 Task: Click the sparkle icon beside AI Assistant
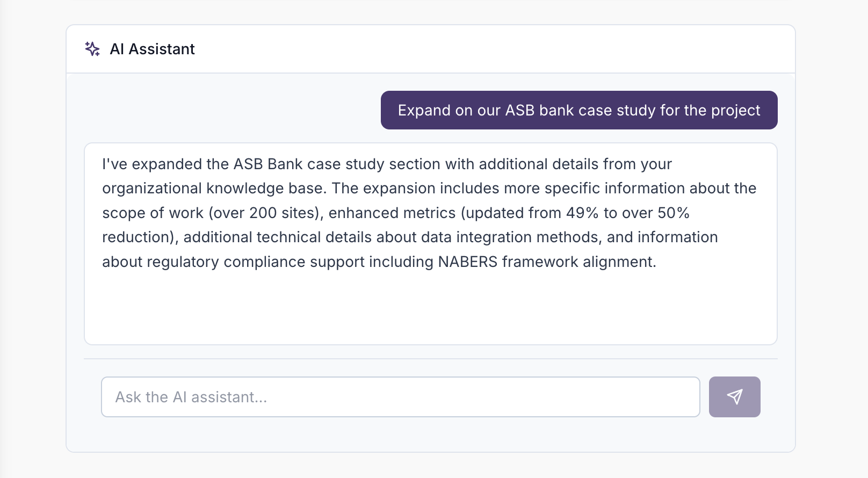[x=92, y=49]
